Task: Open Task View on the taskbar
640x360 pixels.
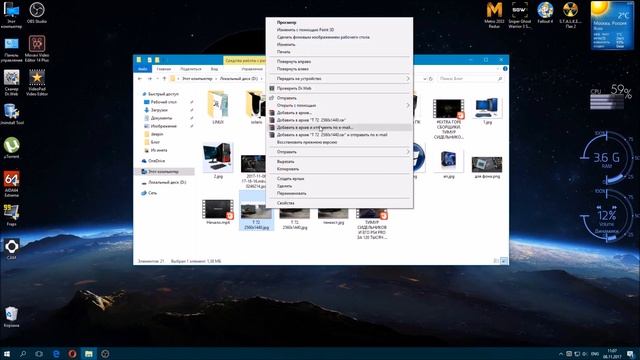Action: (x=39, y=354)
